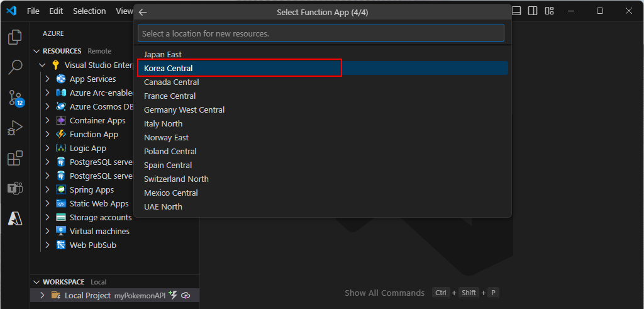Open the Teams Toolkit icon
Screen dimensions: 644x309
[x=15, y=189]
